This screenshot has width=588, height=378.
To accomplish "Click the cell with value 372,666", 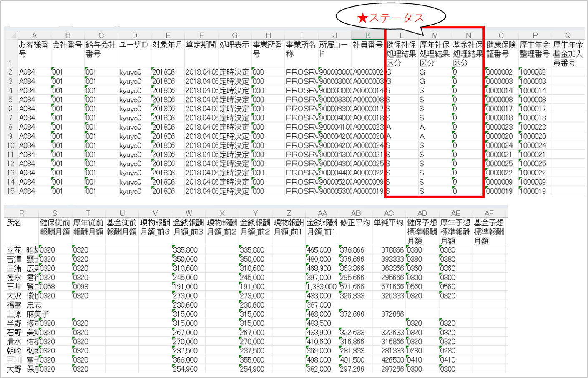I will 355,314.
